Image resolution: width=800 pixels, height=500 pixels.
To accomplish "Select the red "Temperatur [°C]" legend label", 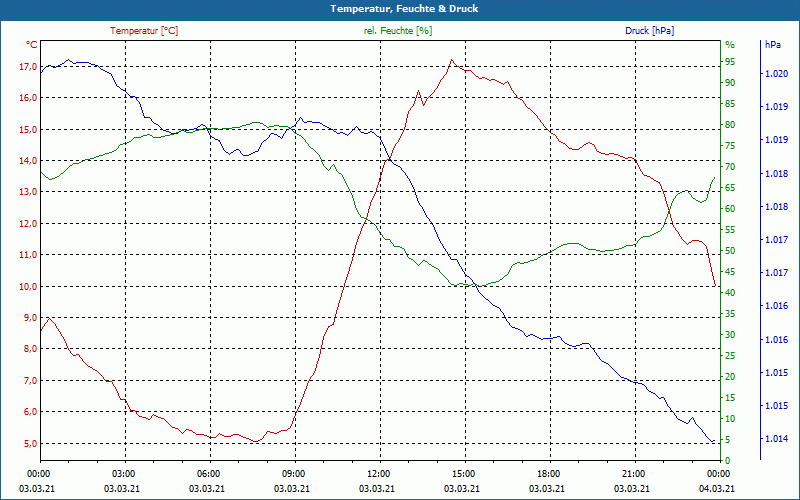I will coord(144,31).
